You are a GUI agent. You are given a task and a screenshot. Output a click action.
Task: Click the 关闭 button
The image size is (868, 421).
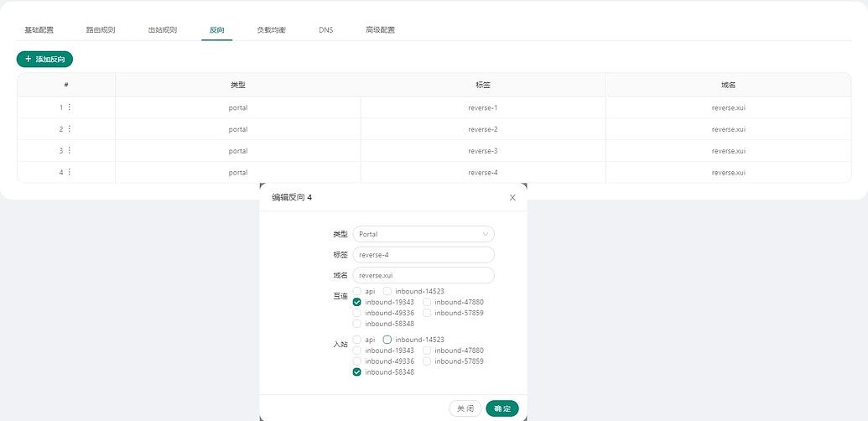click(x=465, y=408)
